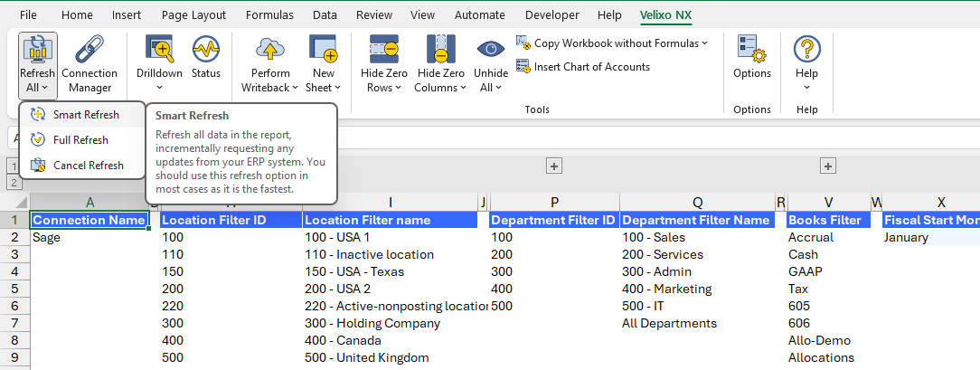
Task: Choose Full Refresh from the menu
Action: [82, 140]
